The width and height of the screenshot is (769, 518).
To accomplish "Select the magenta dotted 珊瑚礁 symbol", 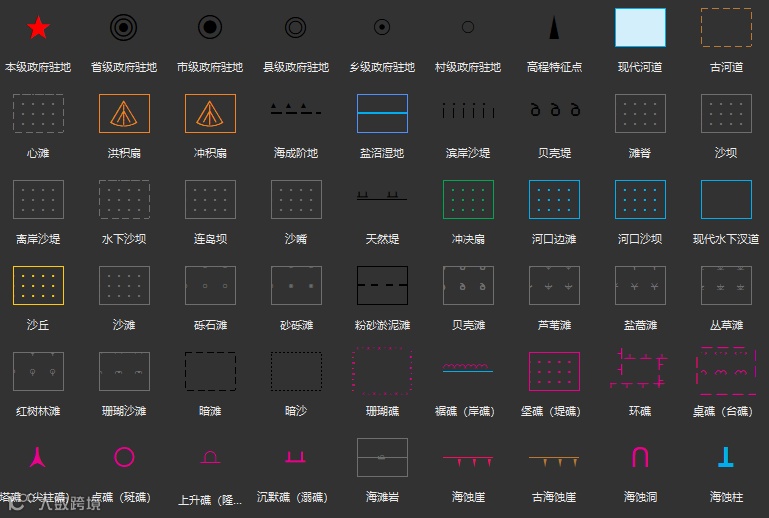I will point(382,371).
